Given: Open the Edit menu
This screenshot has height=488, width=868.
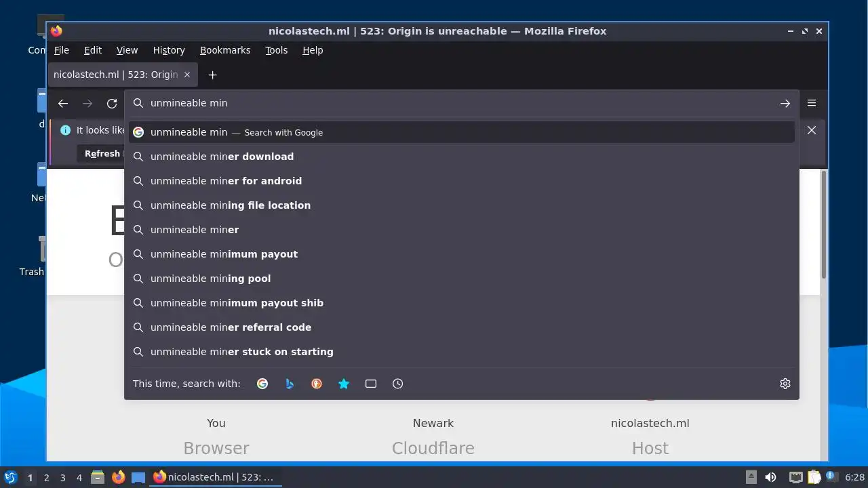Looking at the screenshot, I should click(93, 50).
